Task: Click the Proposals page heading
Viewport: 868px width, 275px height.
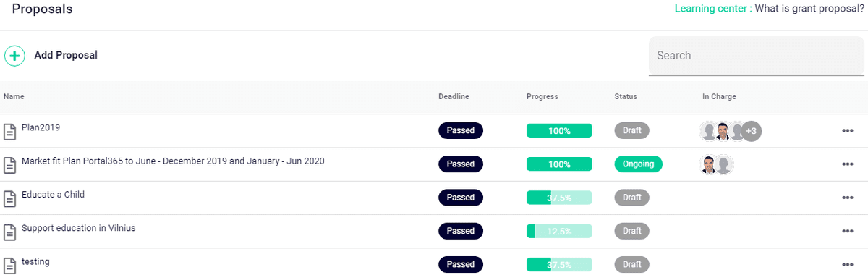Action: tap(42, 9)
